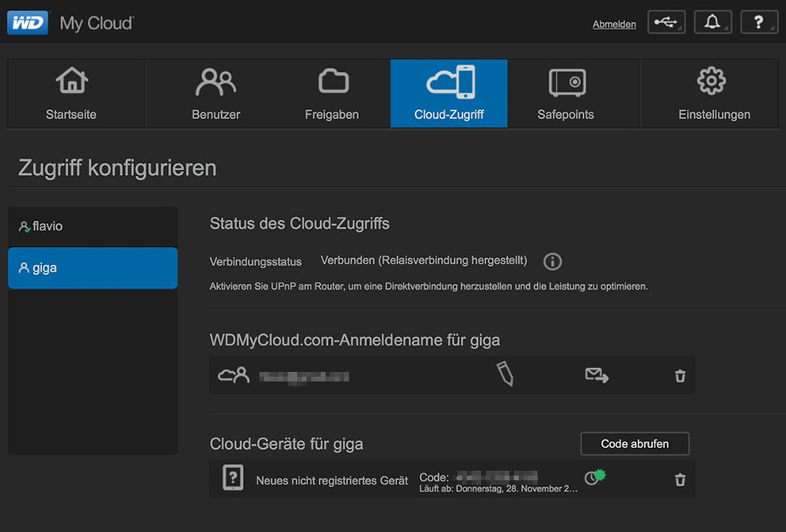The image size is (786, 532).
Task: Select the Cloud-Zugriff tab
Action: point(448,93)
